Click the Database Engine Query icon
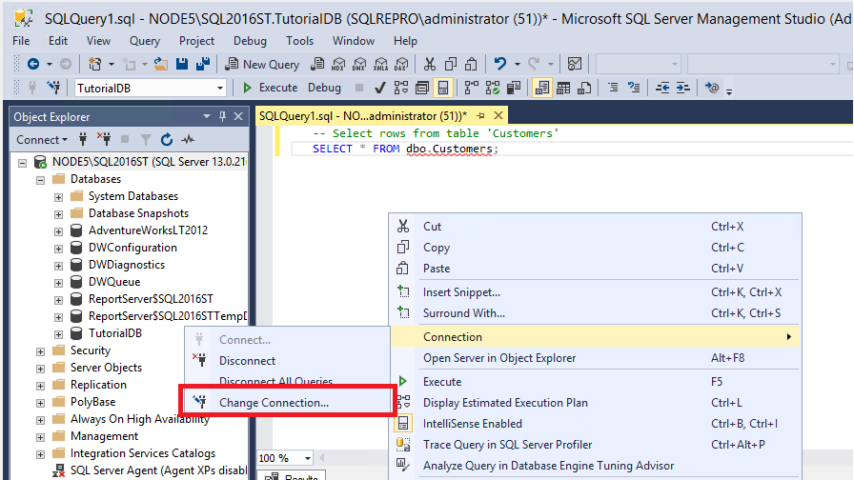The height and width of the screenshot is (480, 854). point(317,64)
